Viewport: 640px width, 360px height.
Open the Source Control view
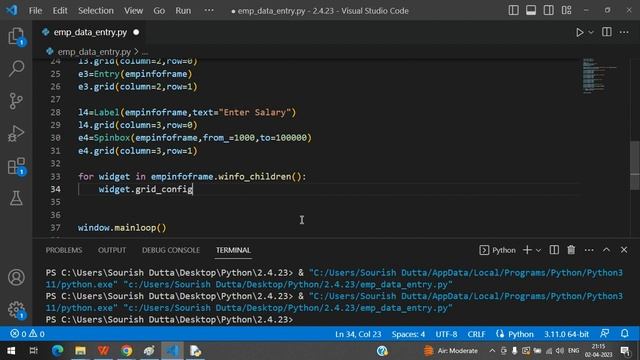click(x=16, y=101)
